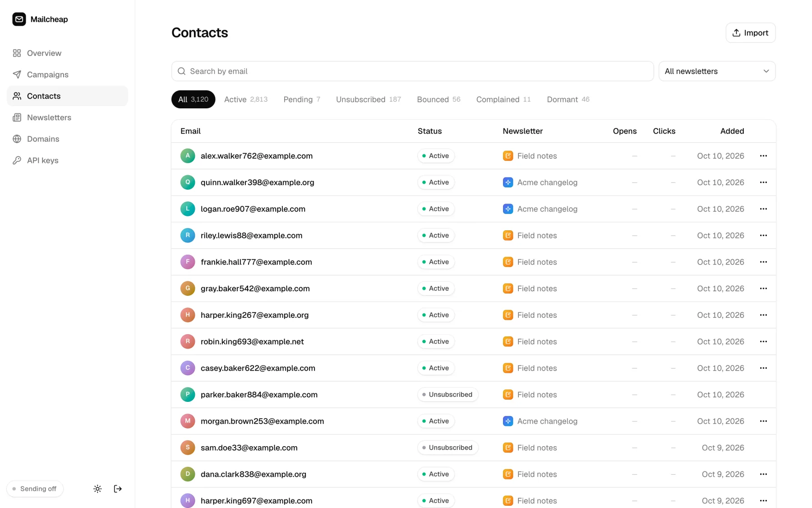Open row menu for robin.king693@example.net
Screen dimensions: 812x508
point(763,341)
